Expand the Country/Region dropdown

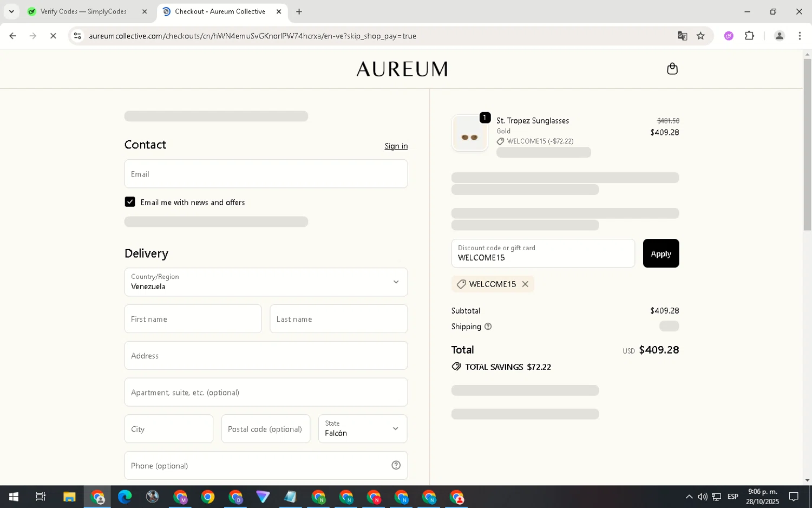pos(266,282)
